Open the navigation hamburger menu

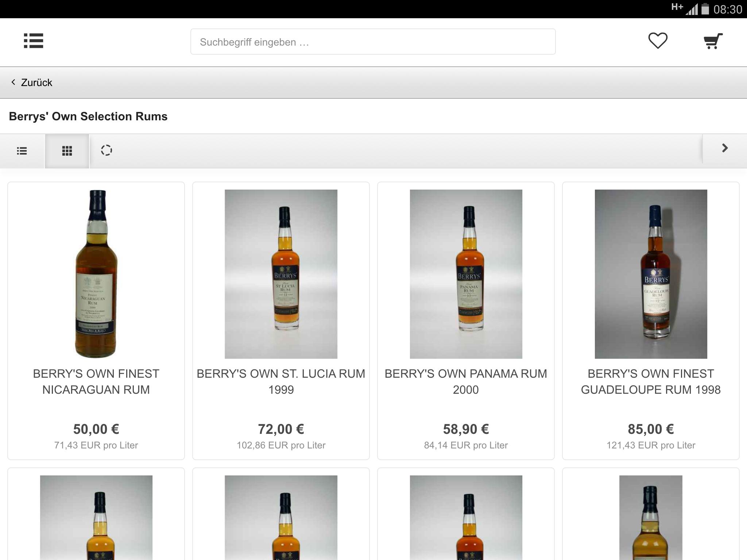(34, 41)
